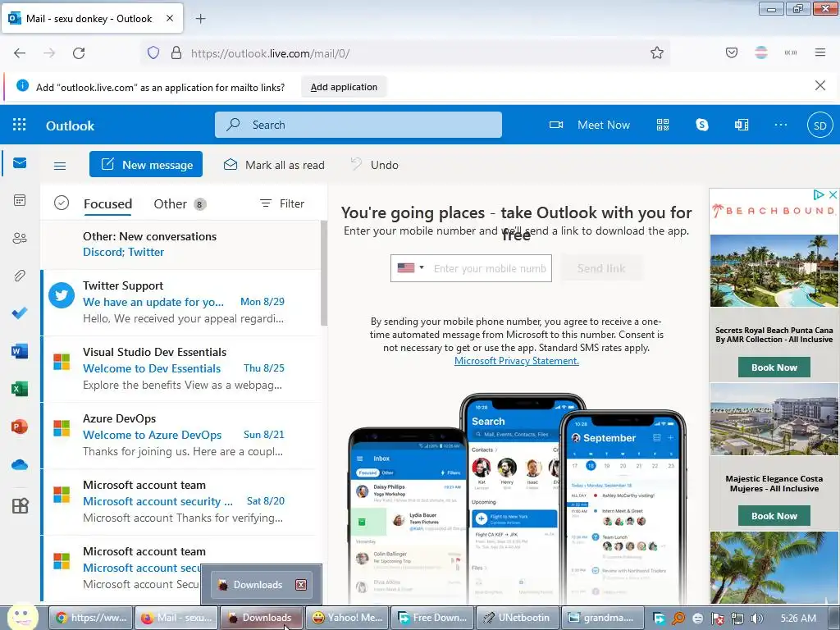Go back to the previous page
The width and height of the screenshot is (840, 630).
(20, 53)
